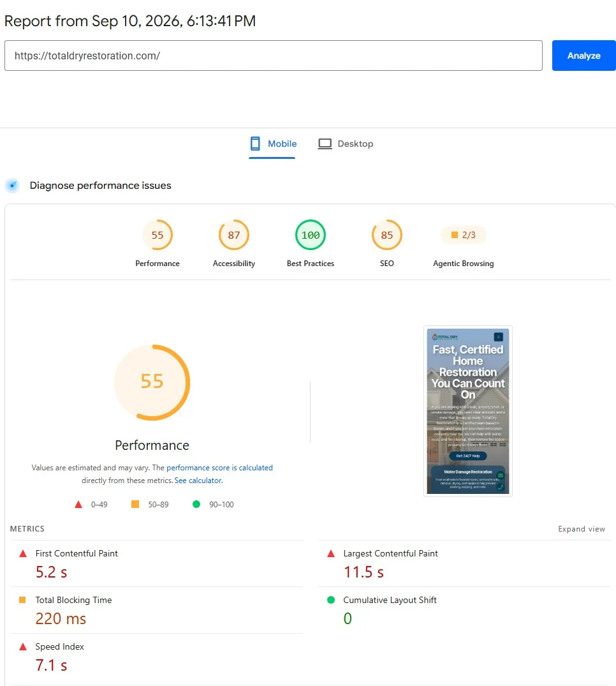Click the SEO category label
The height and width of the screenshot is (686, 616).
(387, 264)
